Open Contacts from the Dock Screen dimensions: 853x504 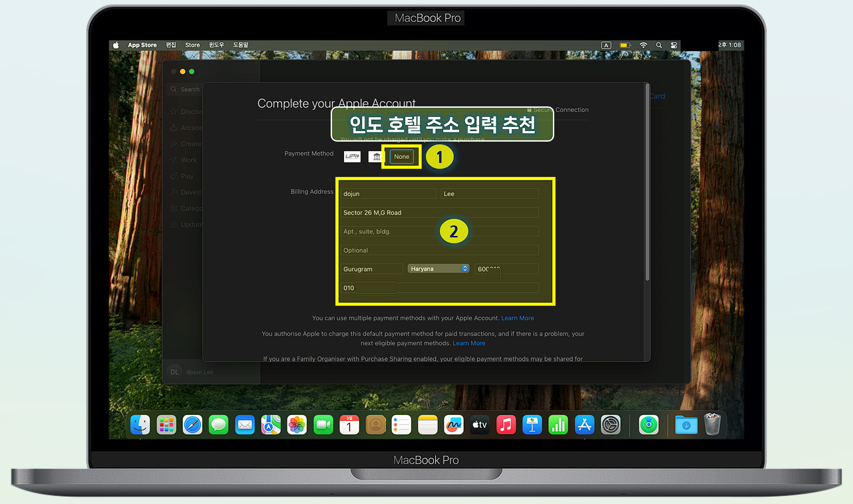coord(375,424)
